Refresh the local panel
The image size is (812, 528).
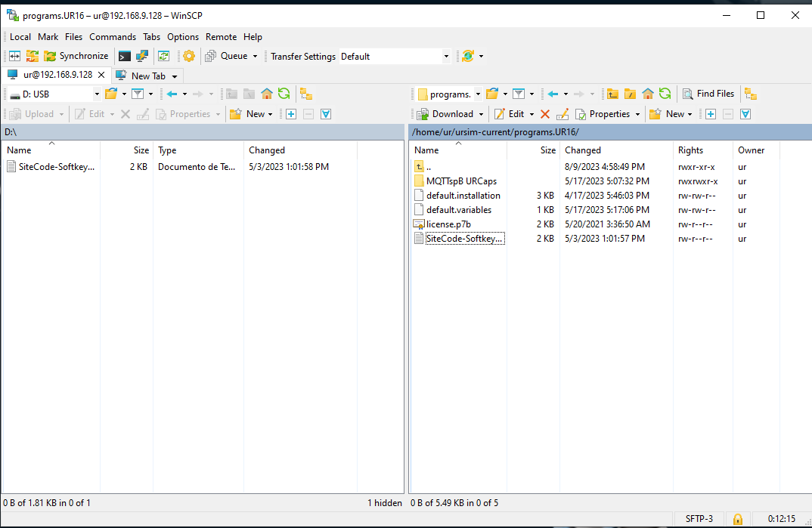click(284, 94)
